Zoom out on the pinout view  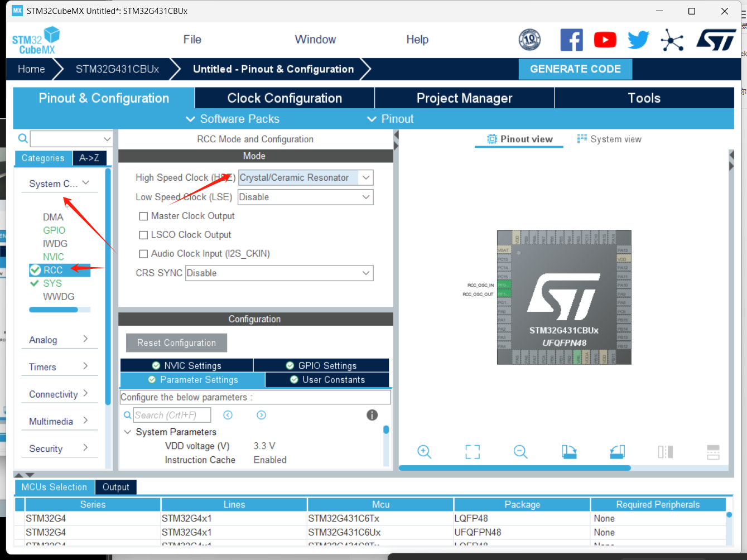(x=521, y=452)
